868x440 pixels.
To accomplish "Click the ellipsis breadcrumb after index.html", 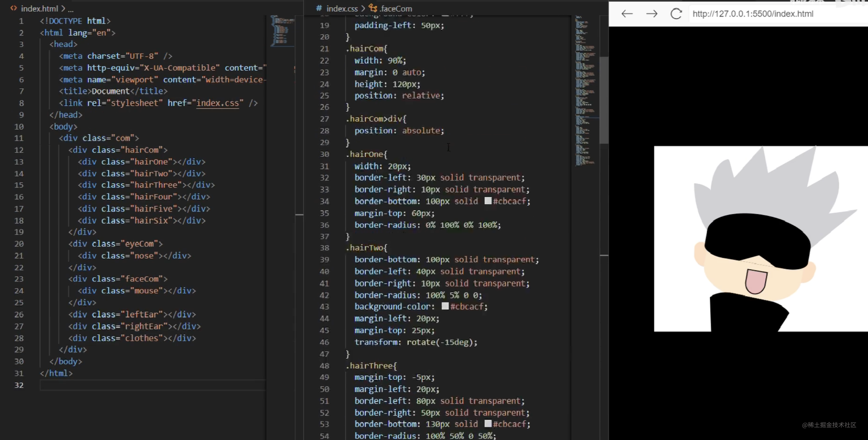I will 71,8.
